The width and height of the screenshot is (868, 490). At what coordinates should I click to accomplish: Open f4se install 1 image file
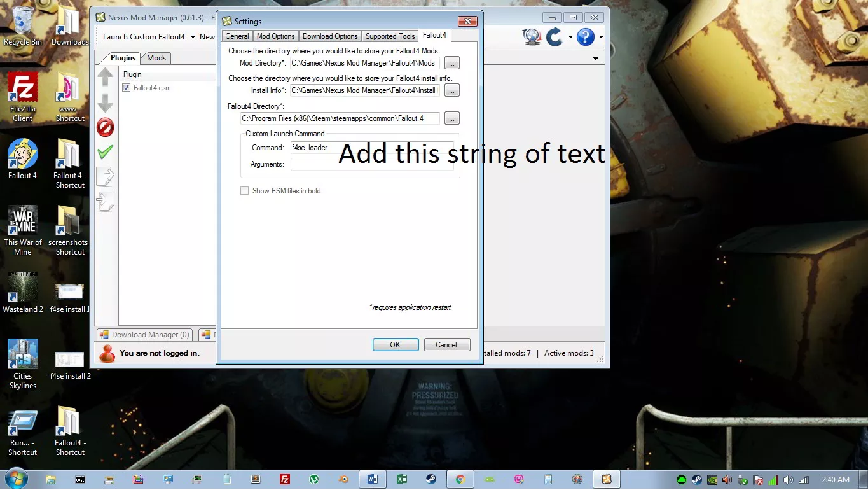[70, 297]
